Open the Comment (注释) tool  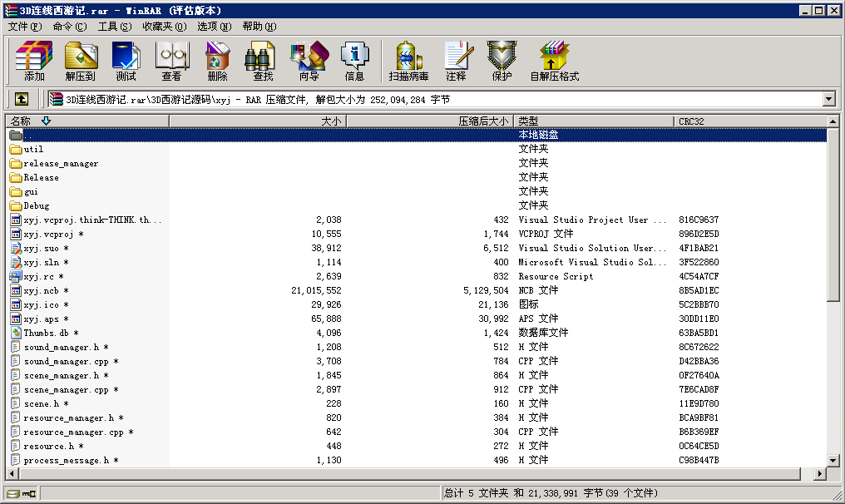point(456,62)
